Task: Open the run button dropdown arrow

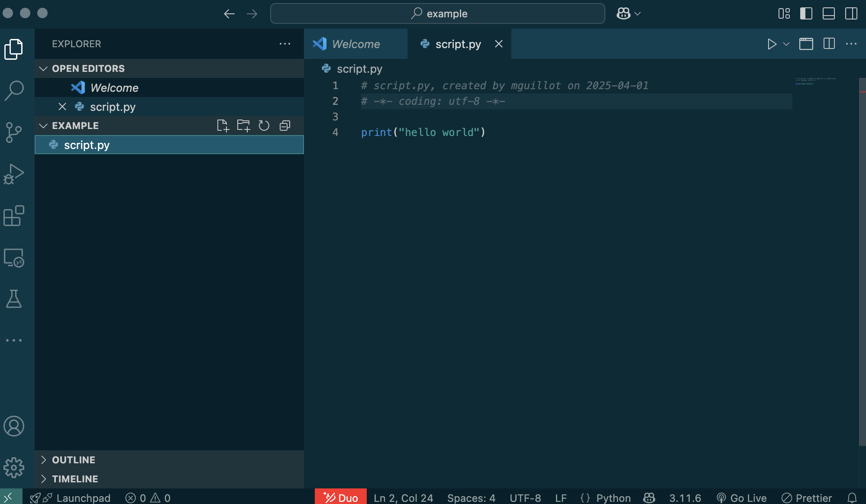Action: point(786,44)
